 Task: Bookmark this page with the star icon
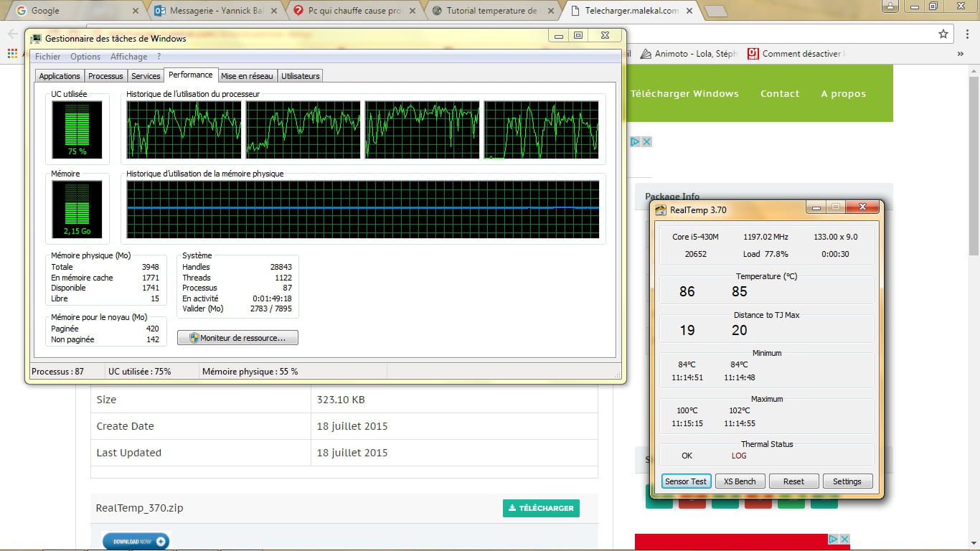[943, 34]
